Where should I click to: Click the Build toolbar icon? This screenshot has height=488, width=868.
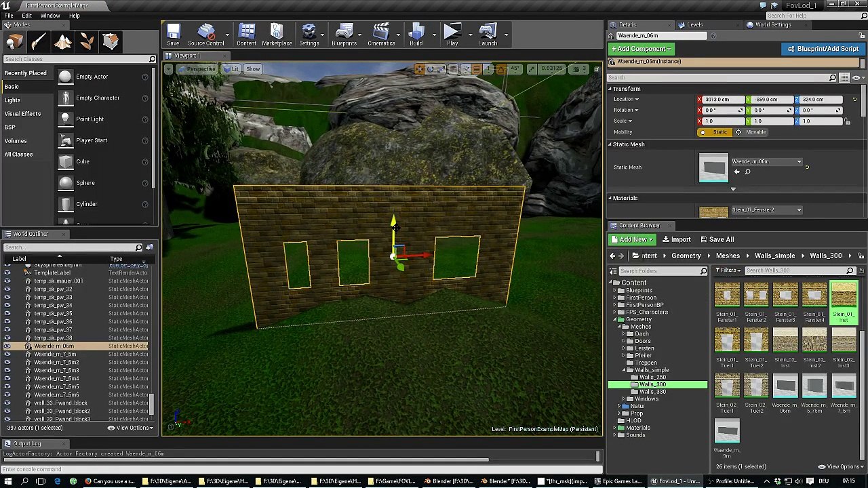[x=416, y=35]
